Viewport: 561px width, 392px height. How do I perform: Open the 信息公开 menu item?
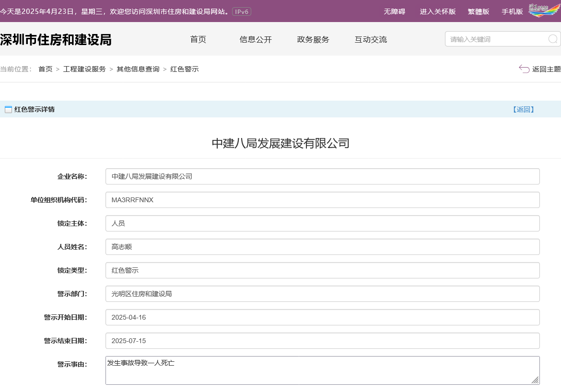[256, 40]
